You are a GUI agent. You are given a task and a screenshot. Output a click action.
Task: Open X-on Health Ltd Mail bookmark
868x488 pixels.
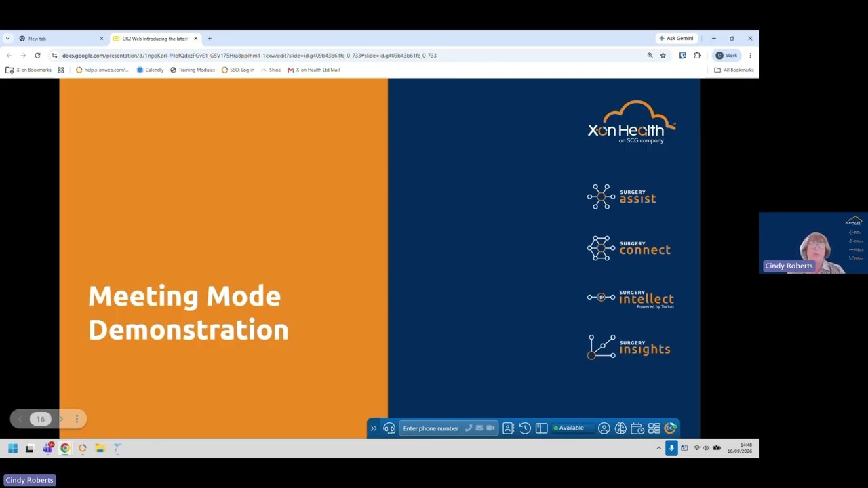[x=313, y=70]
